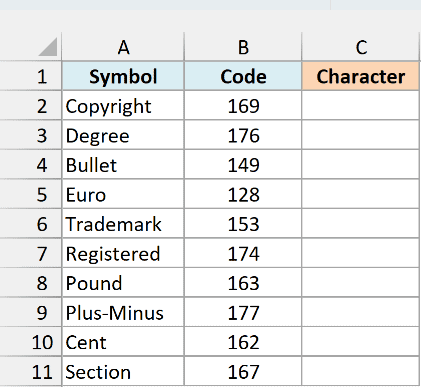Viewport: 421px width, 387px height.
Task: Select the Copyright cell
Action: 123,105
